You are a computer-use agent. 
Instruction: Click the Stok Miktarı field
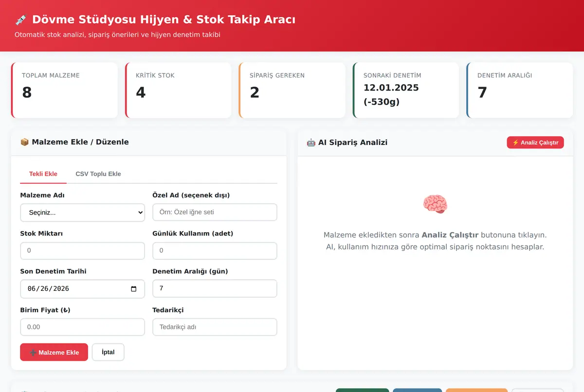[82, 251]
